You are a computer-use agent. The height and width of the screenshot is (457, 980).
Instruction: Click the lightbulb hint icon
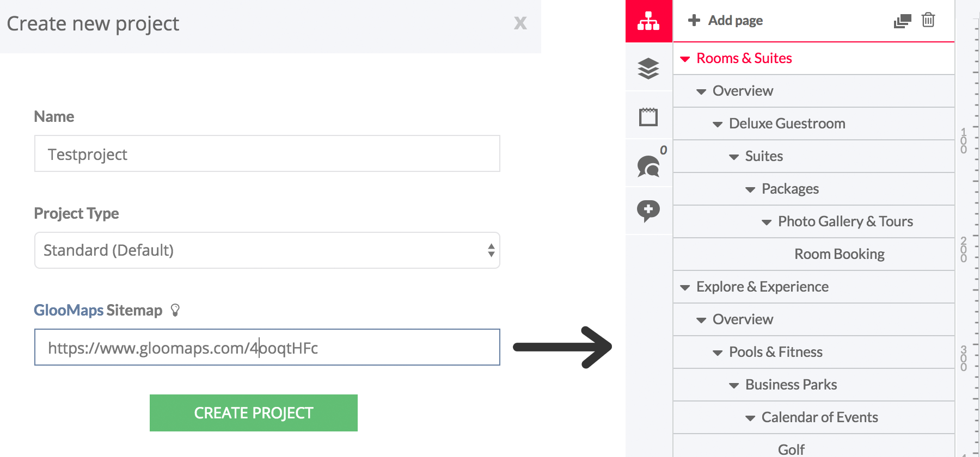click(x=175, y=310)
